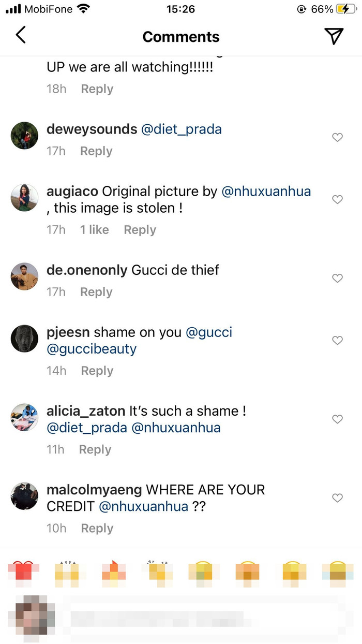Share post via the paper plane icon
This screenshot has width=362, height=644.
[x=334, y=35]
